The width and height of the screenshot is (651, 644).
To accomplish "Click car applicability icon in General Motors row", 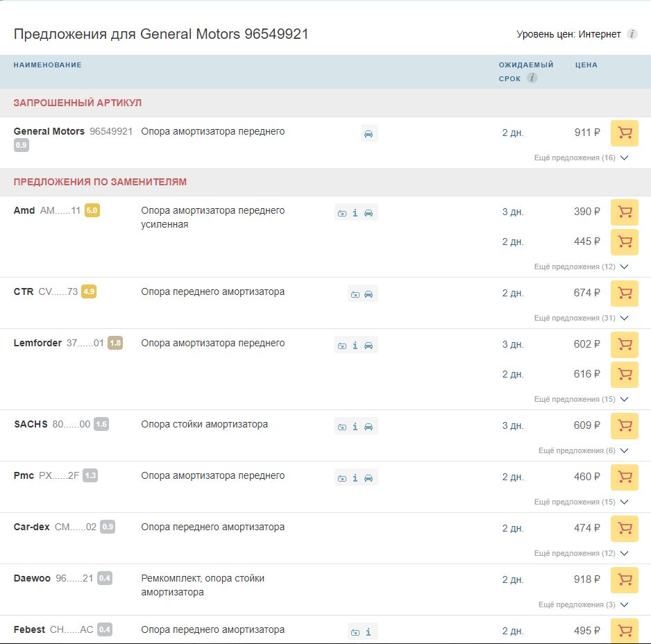I will click(369, 134).
